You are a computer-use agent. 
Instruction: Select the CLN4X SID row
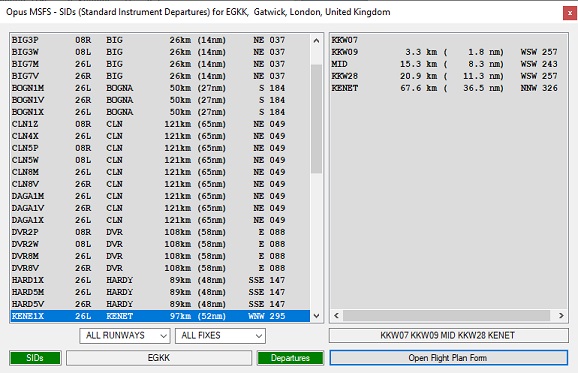[160, 136]
